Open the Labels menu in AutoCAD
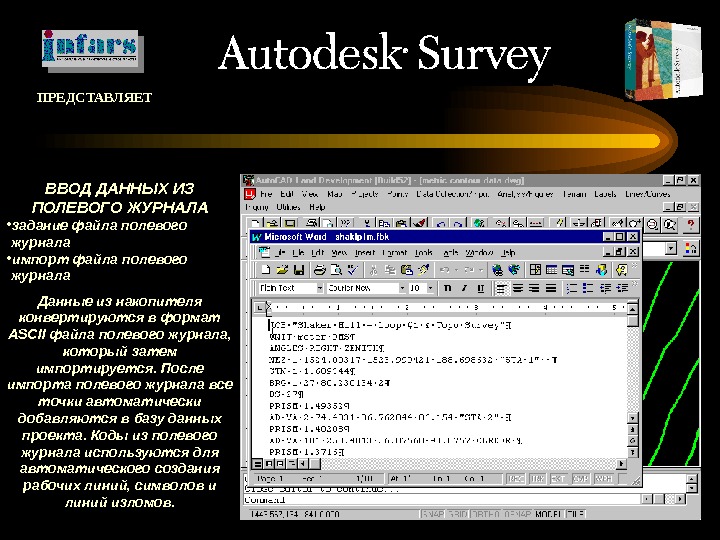The image size is (720, 540). point(605,194)
